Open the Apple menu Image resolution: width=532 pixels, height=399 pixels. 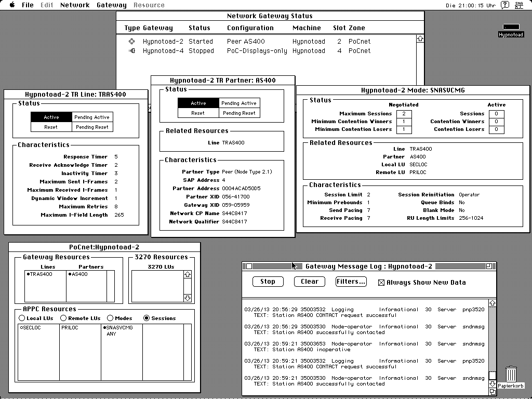(x=12, y=5)
